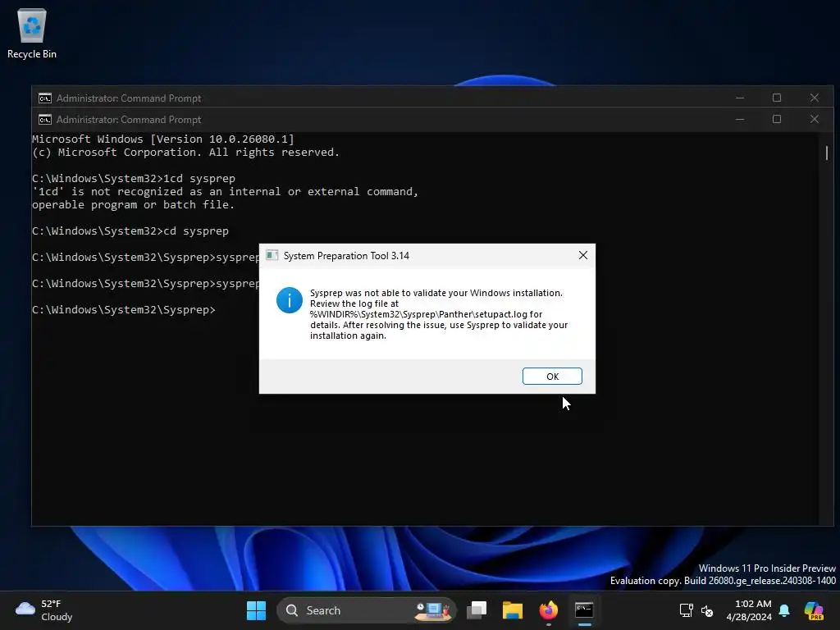Click the 'cd sysprep' command line
This screenshot has width=840, height=630.
[130, 231]
